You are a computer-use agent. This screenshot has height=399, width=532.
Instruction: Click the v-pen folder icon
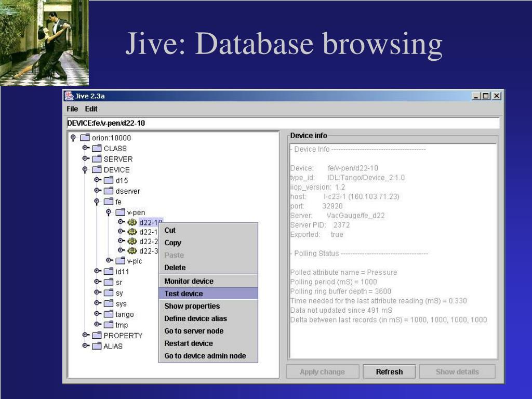pos(121,212)
